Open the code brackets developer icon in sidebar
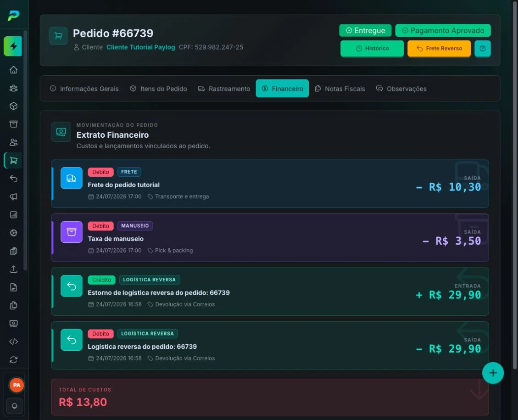Screen dimensions: 518x420 pyautogui.click(x=14, y=342)
